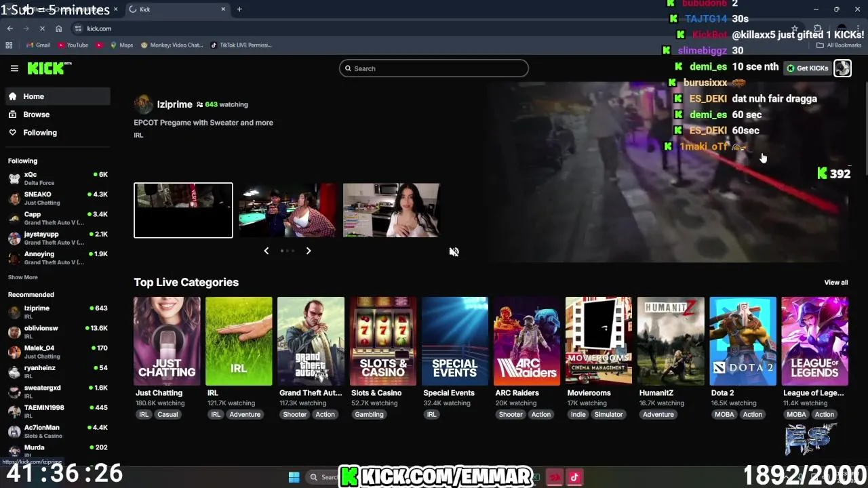Select the kitchen stream thumbnail
This screenshot has width=868, height=488.
pos(391,210)
